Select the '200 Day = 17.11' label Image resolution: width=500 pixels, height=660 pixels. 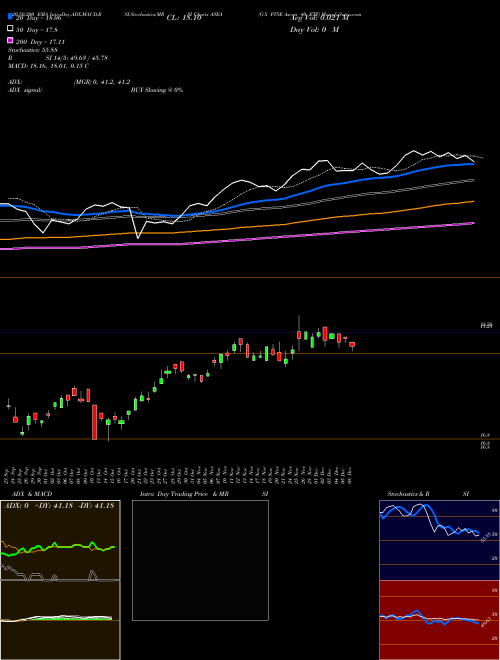coord(40,42)
